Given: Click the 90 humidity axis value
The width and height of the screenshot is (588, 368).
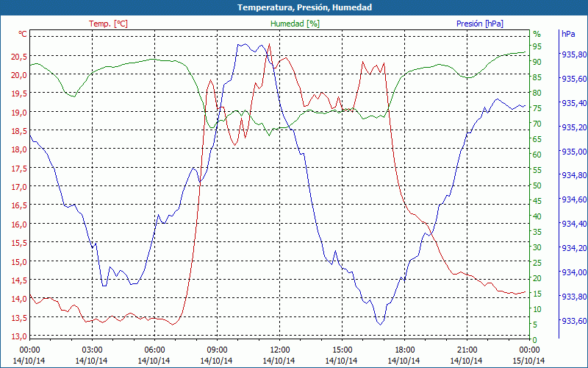Looking at the screenshot, I should [x=537, y=62].
